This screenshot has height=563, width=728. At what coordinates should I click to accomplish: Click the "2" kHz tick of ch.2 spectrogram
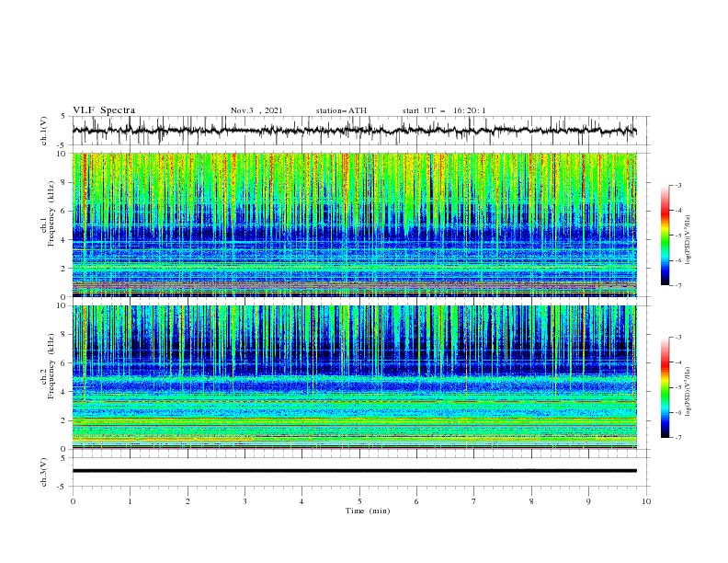(x=64, y=420)
